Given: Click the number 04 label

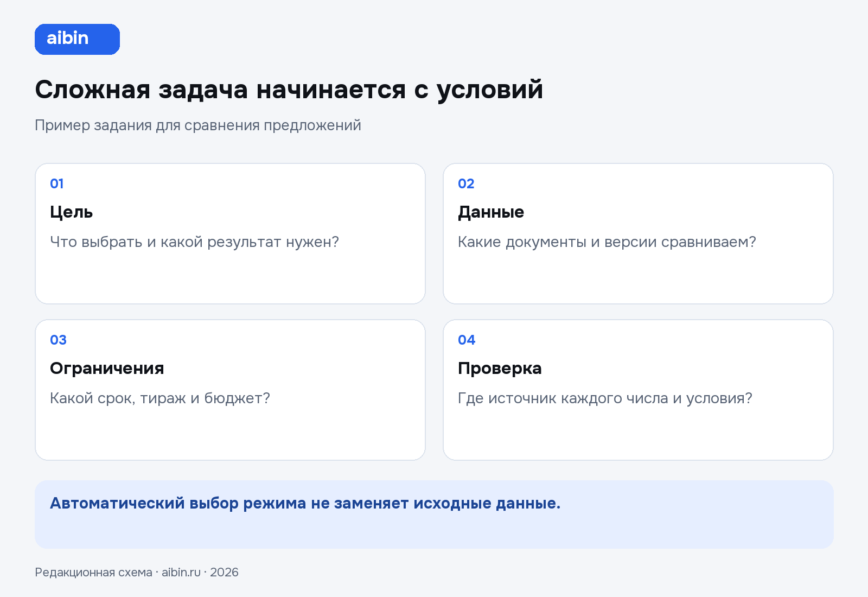Looking at the screenshot, I should [x=467, y=340].
